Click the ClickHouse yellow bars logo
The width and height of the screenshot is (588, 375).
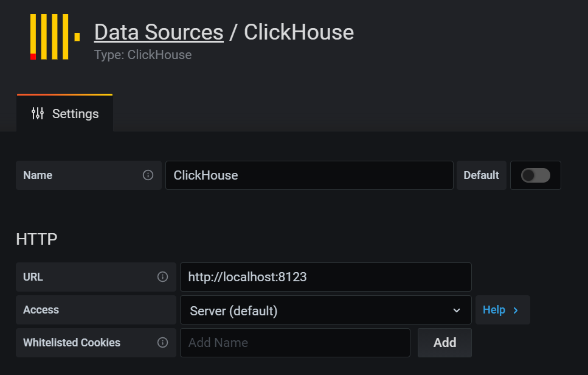(x=54, y=37)
